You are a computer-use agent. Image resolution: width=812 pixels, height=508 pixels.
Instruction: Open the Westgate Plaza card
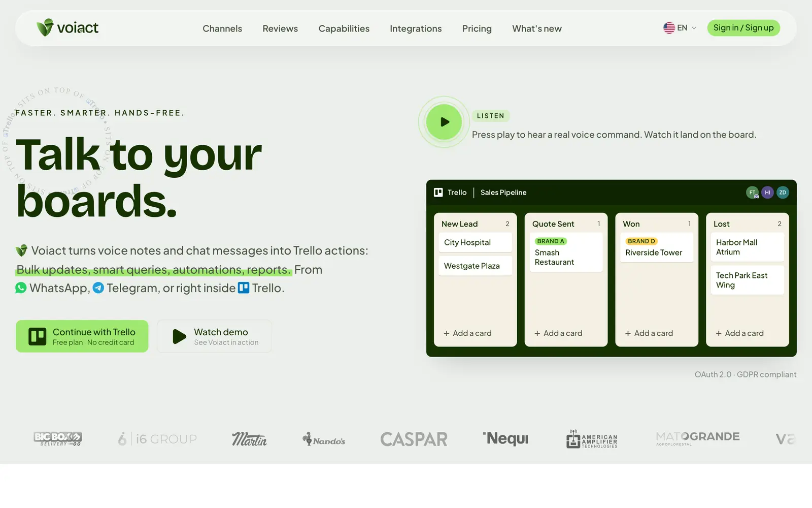click(x=475, y=266)
